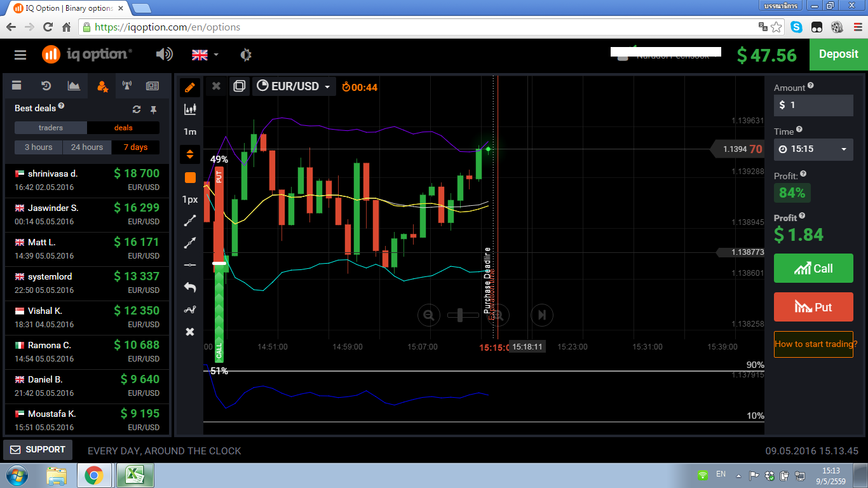This screenshot has height=488, width=868.
Task: Open the EUR/USD asset dropdown
Action: 294,86
